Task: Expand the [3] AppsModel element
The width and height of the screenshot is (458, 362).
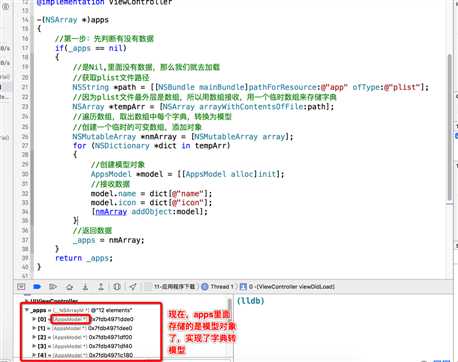Action: coord(34,346)
